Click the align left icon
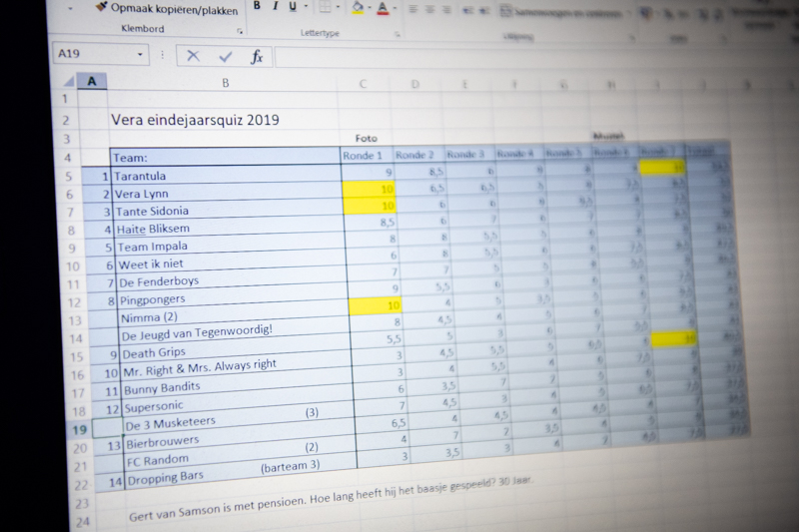 point(413,10)
